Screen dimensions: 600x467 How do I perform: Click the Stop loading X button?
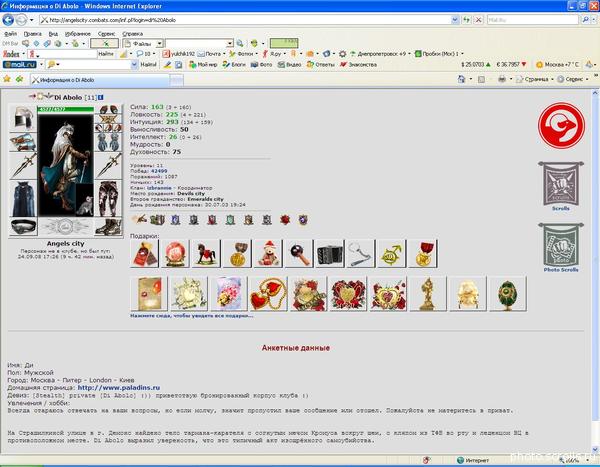click(478, 20)
